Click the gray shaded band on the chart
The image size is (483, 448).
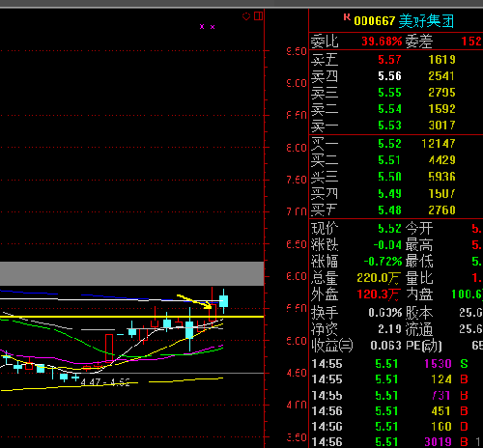point(132,273)
